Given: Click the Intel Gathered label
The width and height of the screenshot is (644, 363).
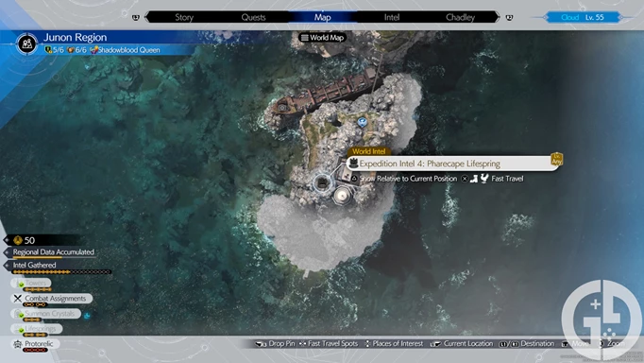Looking at the screenshot, I should click(35, 266).
